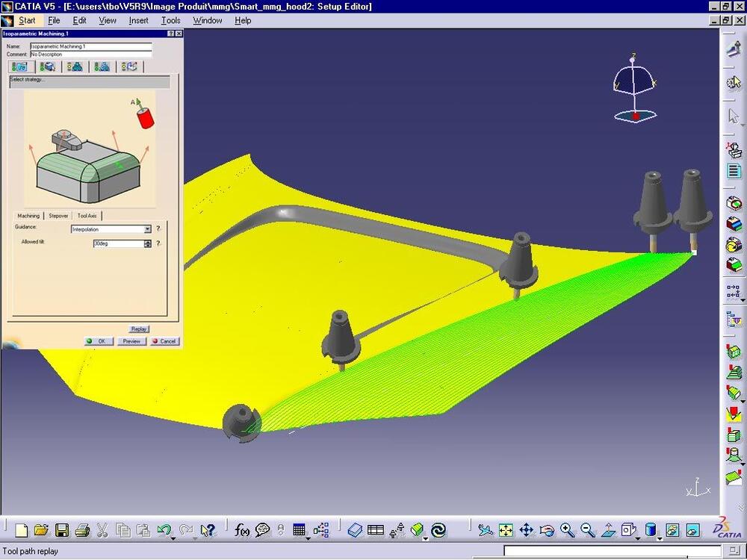Click the Allowed tilt spinner arrows

pyautogui.click(x=148, y=244)
